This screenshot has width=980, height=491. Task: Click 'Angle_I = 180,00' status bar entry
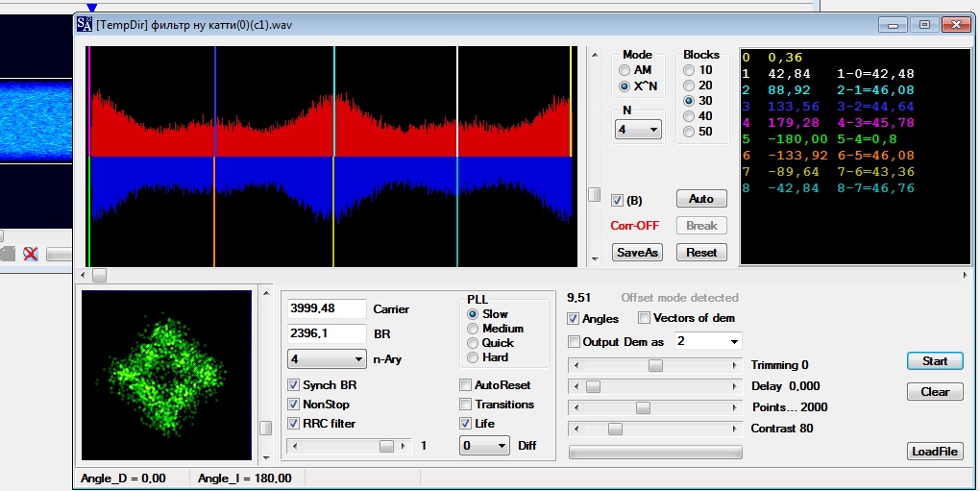point(244,479)
